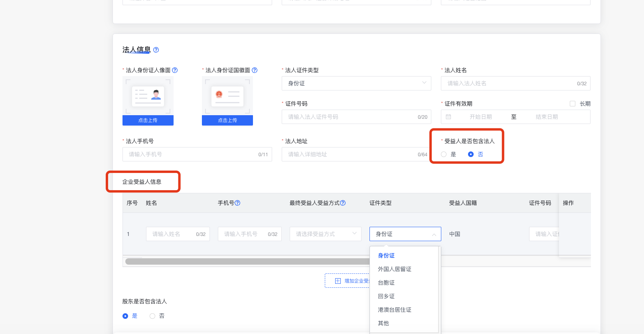Click calendar icon in 证件有效期 date field

click(448, 117)
